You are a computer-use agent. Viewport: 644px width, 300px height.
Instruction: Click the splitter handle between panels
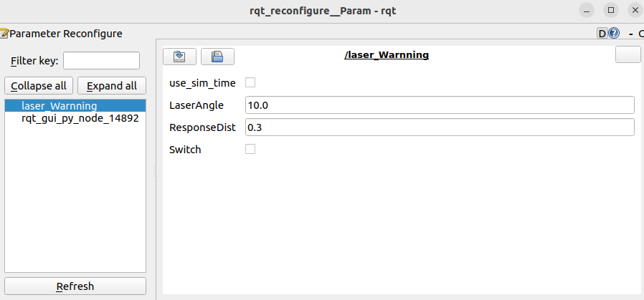coord(155,171)
